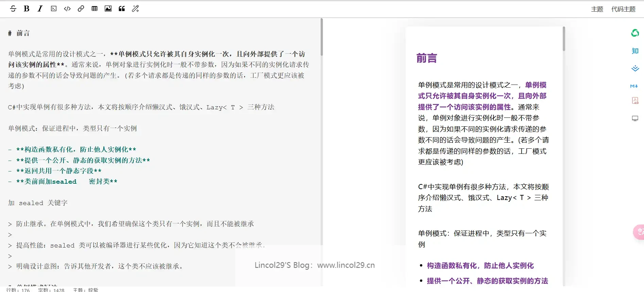Copy to WeChat with the green icon
This screenshot has height=292, width=644.
635,33
